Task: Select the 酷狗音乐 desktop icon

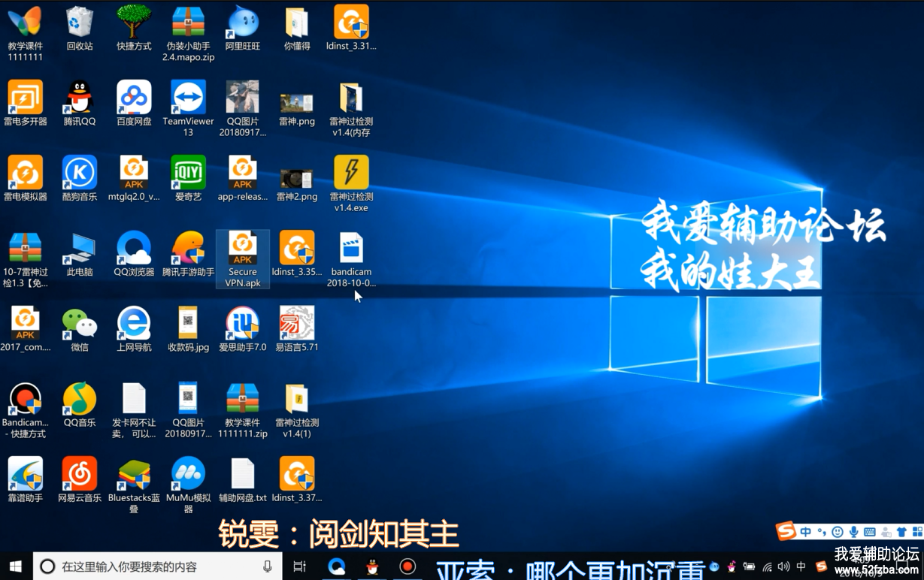Action: (x=79, y=174)
